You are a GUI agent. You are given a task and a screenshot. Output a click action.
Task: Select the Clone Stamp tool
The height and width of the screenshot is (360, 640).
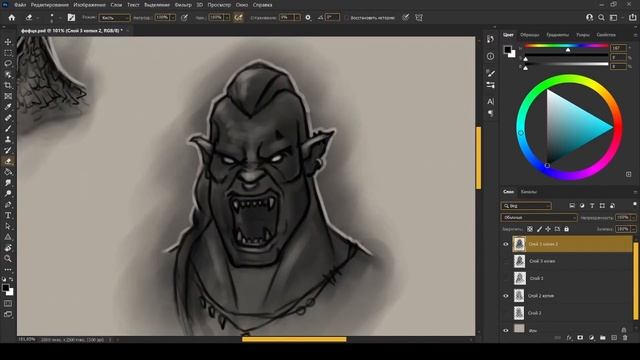pyautogui.click(x=8, y=139)
